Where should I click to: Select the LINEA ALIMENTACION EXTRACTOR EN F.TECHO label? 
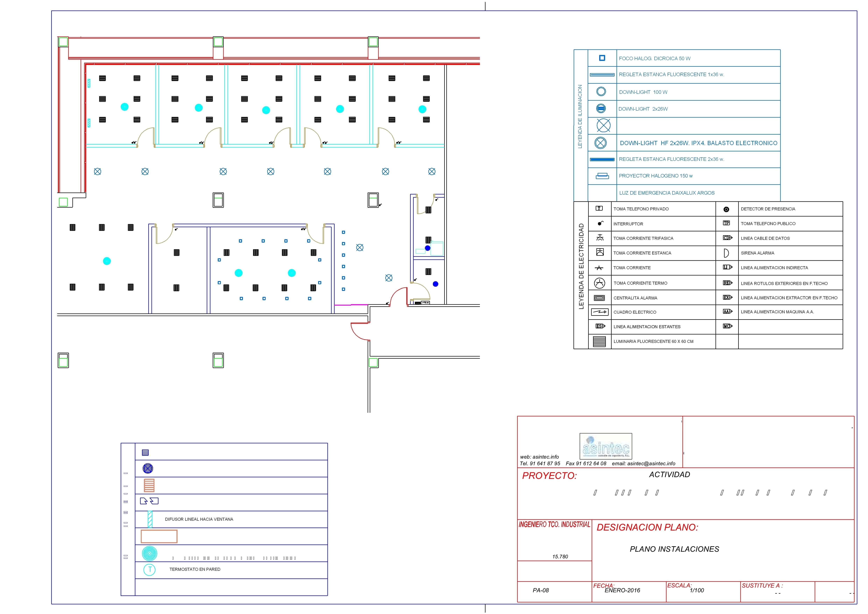(789, 298)
